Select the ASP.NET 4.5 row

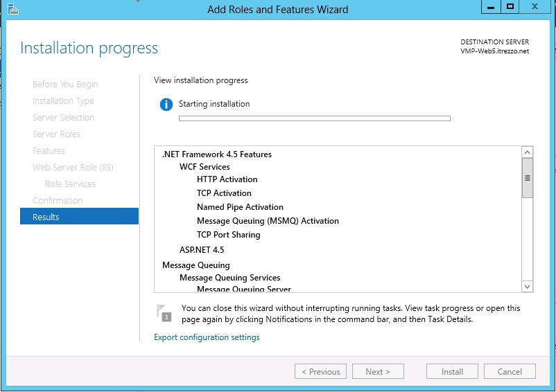(202, 250)
